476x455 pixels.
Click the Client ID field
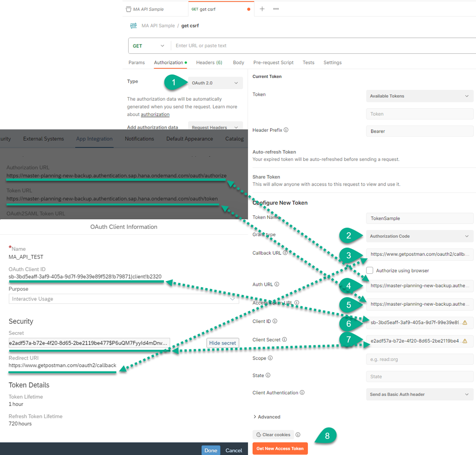pyautogui.click(x=419, y=323)
